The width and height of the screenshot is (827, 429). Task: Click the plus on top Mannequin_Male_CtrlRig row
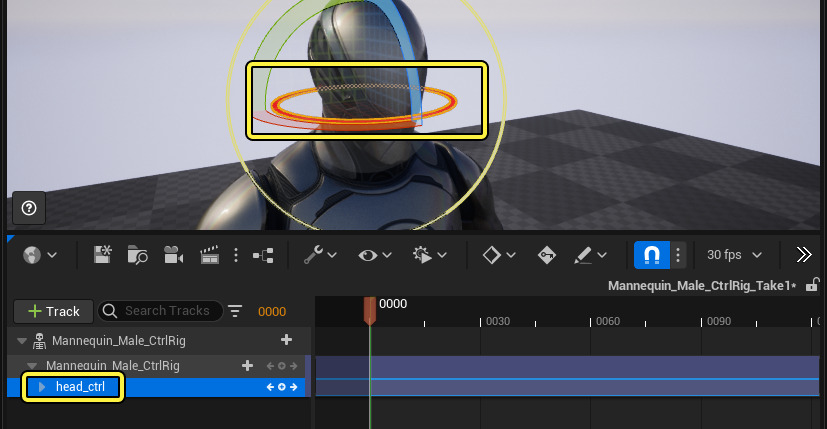[x=286, y=340]
